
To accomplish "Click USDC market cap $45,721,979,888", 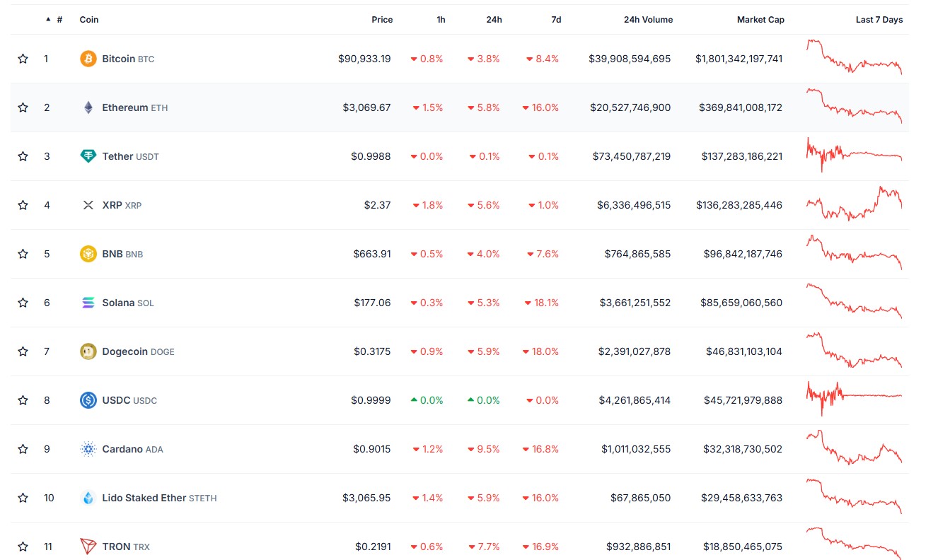I will tap(743, 400).
